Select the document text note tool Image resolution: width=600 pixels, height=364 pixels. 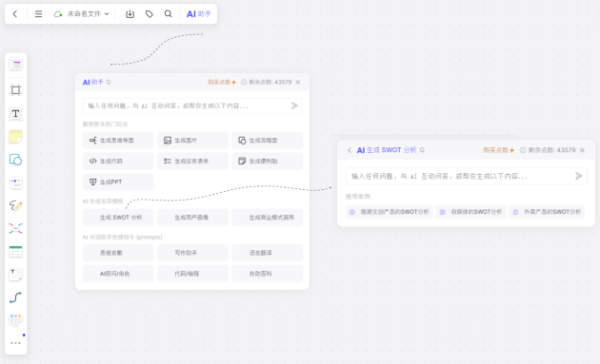(16, 274)
